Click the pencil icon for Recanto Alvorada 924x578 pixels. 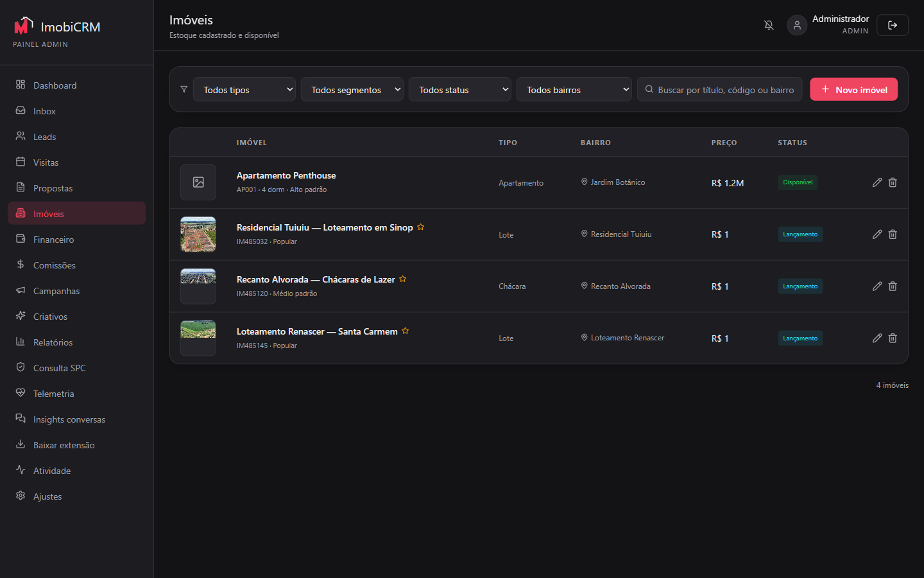[877, 286]
